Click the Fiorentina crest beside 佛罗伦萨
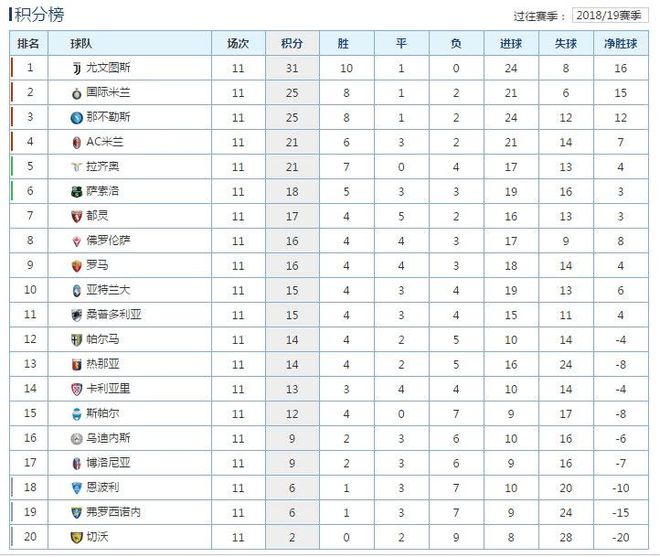The height and width of the screenshot is (557, 660). pyautogui.click(x=76, y=241)
